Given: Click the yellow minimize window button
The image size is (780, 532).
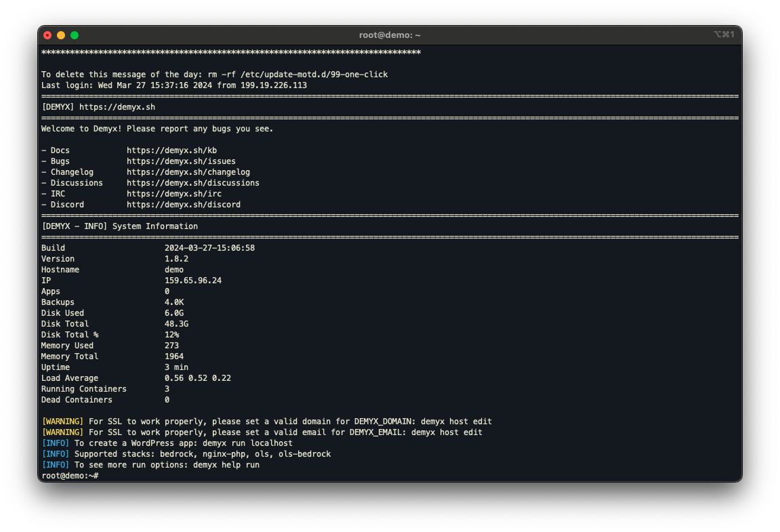Looking at the screenshot, I should (61, 35).
